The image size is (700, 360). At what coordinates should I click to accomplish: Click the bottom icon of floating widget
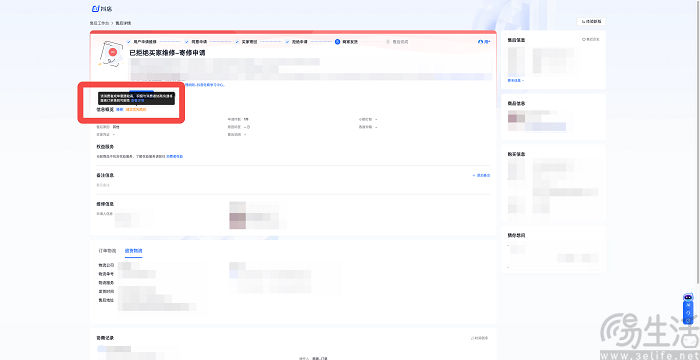coord(688,320)
